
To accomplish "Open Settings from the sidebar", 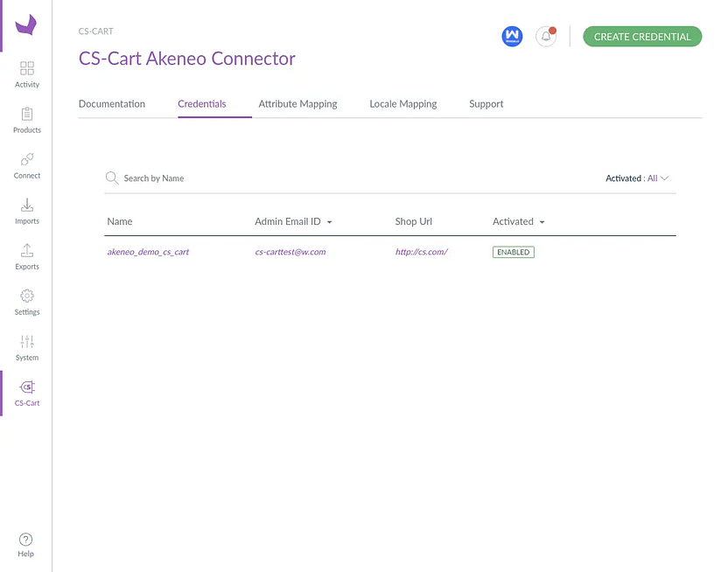I will pos(26,302).
